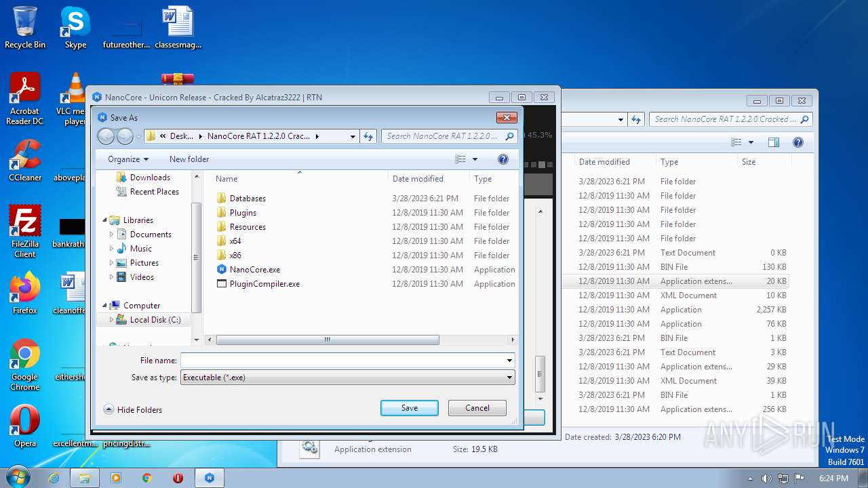Click the Forward navigation arrow in dialog

click(x=125, y=136)
